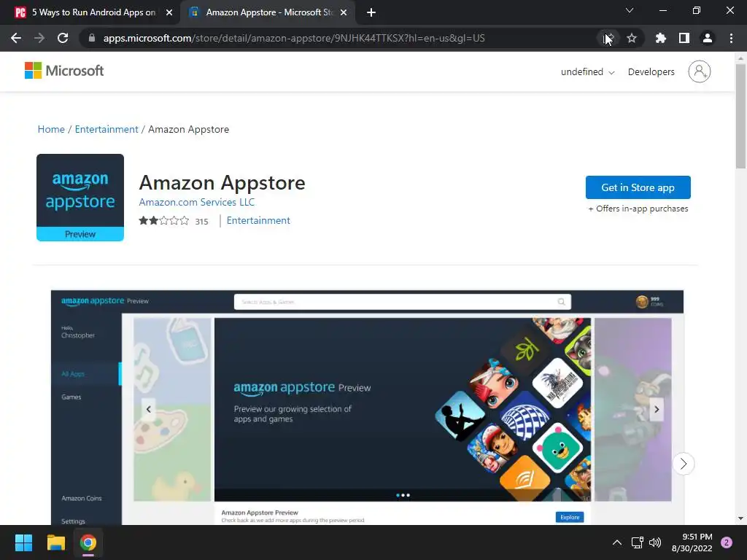The image size is (747, 560).
Task: Click the Microsoft logo
Action: pyautogui.click(x=64, y=71)
